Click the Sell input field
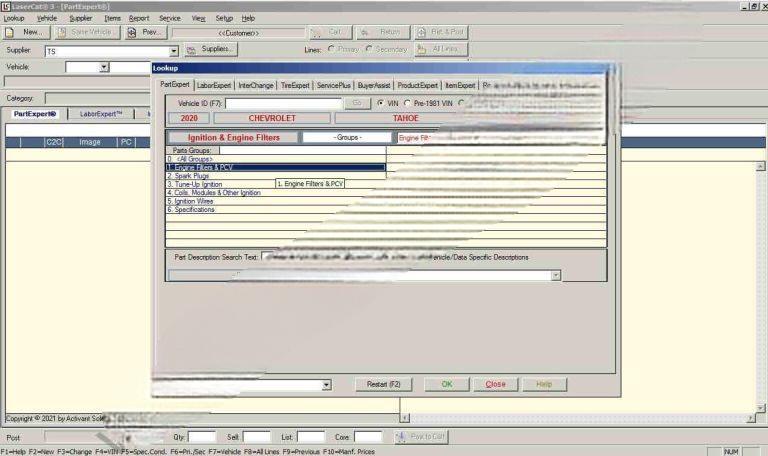The width and height of the screenshot is (768, 456). (256, 437)
